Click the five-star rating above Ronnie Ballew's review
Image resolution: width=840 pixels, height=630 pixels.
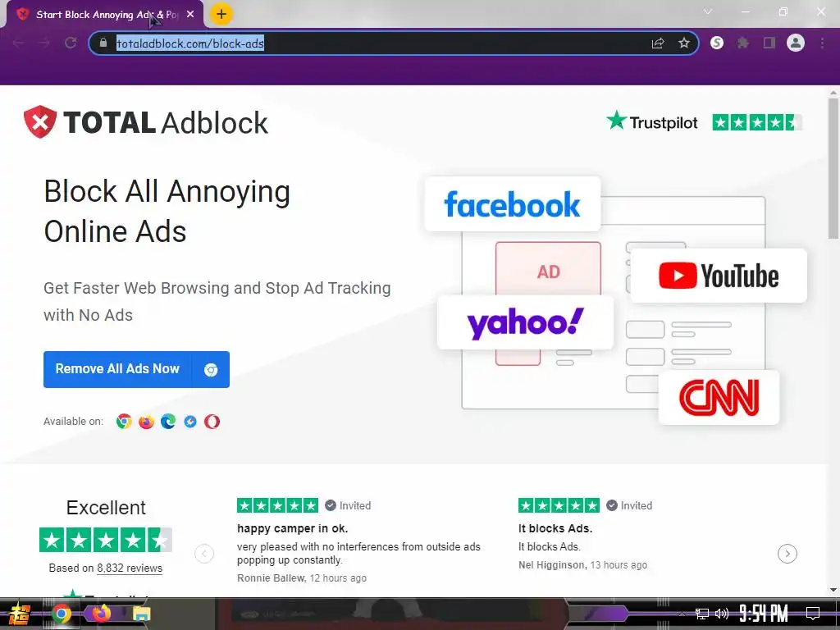tap(277, 505)
